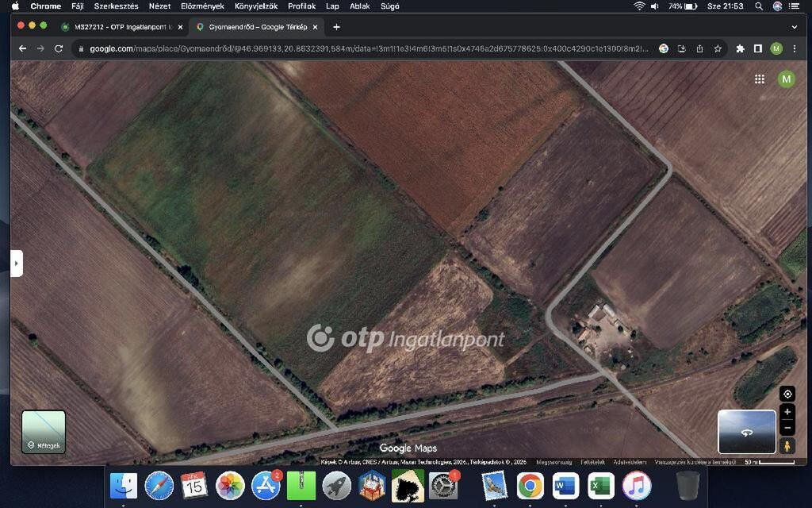The image size is (812, 508).
Task: Expand the collapsed Google Maps side panel
Action: click(17, 263)
